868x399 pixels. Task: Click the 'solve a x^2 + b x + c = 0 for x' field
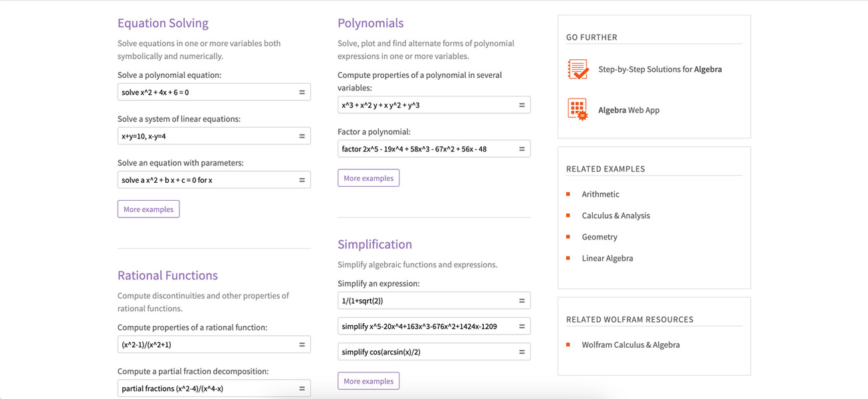pos(206,180)
